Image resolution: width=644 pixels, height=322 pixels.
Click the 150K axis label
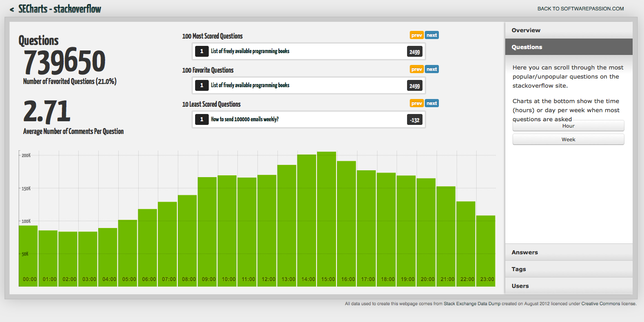tap(26, 188)
